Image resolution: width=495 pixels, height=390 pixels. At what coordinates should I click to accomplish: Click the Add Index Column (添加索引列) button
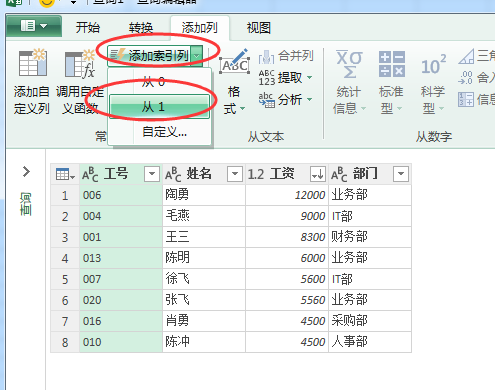tap(149, 56)
